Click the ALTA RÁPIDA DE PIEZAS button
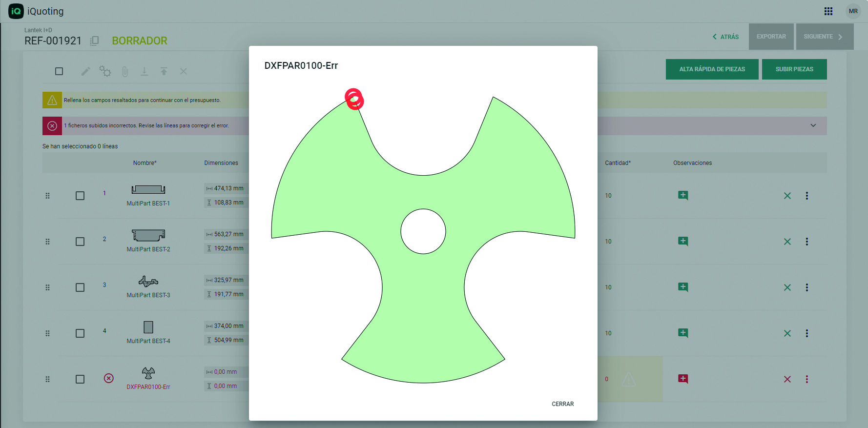Screen dimensions: 868x428 (x=712, y=69)
